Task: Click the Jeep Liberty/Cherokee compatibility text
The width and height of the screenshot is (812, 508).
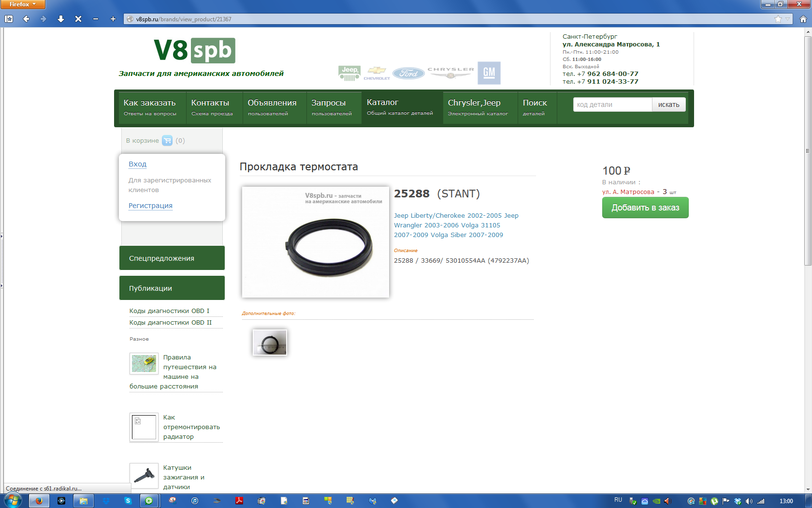Action: (456, 225)
